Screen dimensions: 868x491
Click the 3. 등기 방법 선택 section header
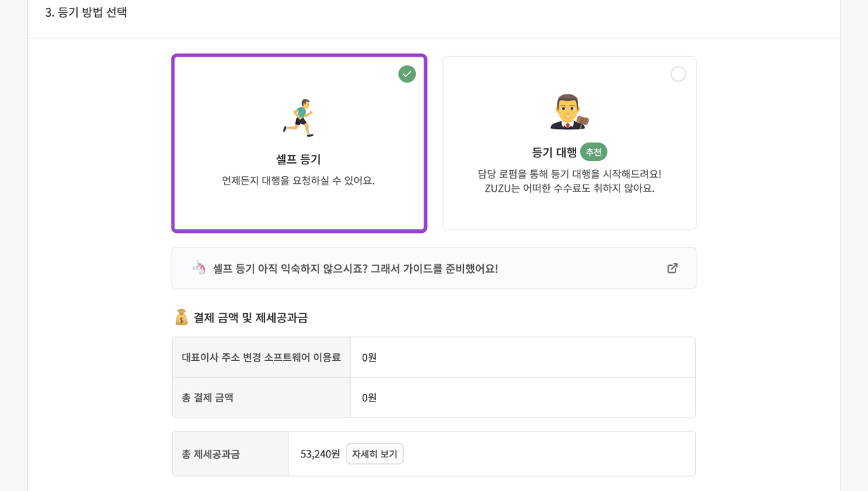point(86,13)
